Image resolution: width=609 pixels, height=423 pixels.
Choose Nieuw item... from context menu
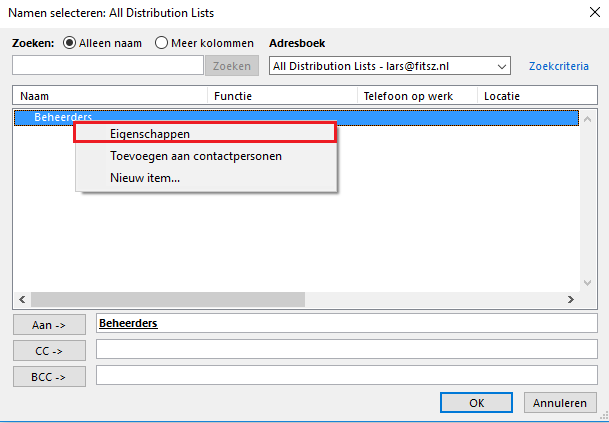206,178
